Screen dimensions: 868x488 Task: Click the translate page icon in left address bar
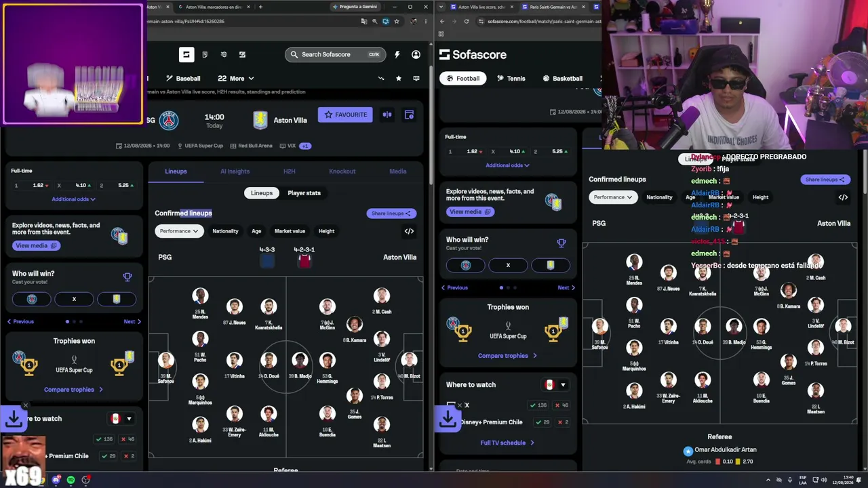[x=364, y=21]
